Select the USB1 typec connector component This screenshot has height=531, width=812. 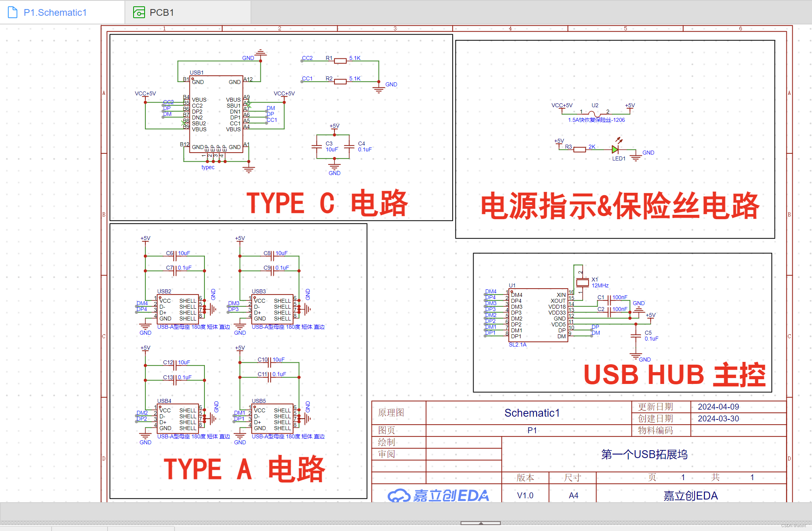pyautogui.click(x=216, y=114)
